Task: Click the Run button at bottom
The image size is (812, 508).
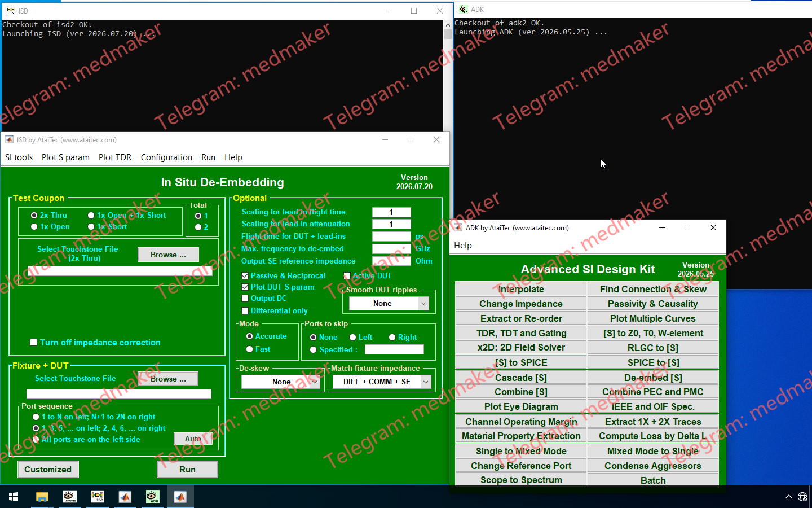Action: (x=187, y=470)
